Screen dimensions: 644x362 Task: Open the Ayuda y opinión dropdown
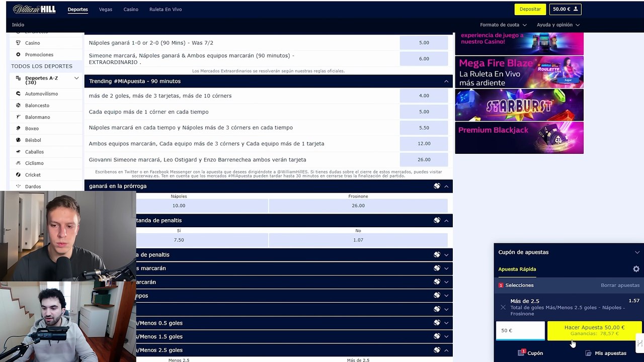pos(558,25)
